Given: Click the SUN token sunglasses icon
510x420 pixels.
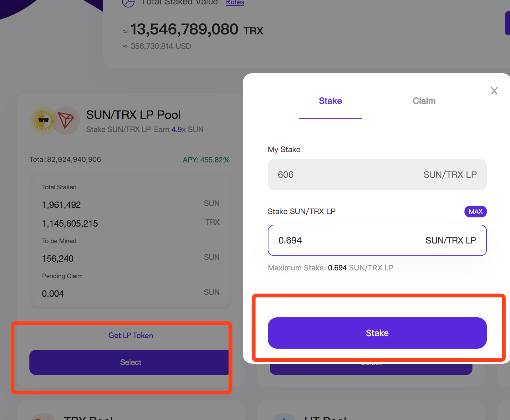Looking at the screenshot, I should [43, 120].
